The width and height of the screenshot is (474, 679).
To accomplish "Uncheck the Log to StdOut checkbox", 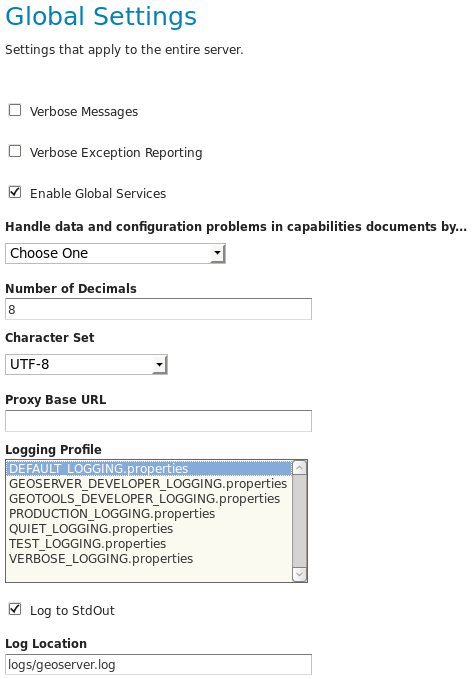I will pos(15,609).
